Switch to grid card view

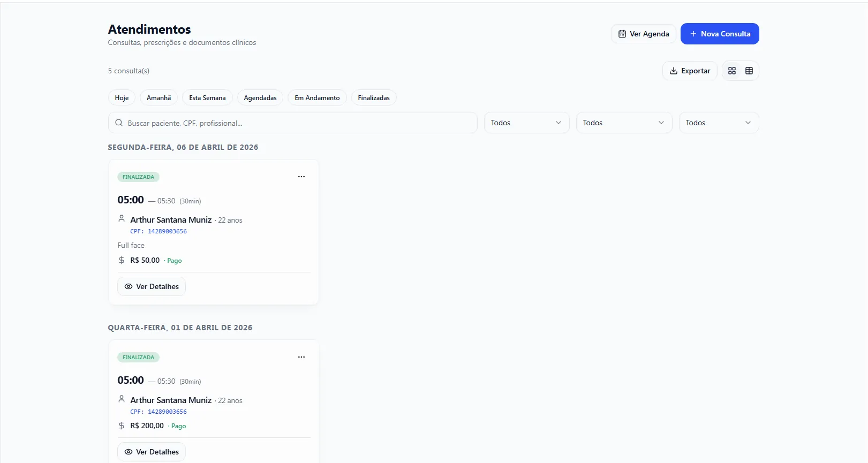click(732, 71)
